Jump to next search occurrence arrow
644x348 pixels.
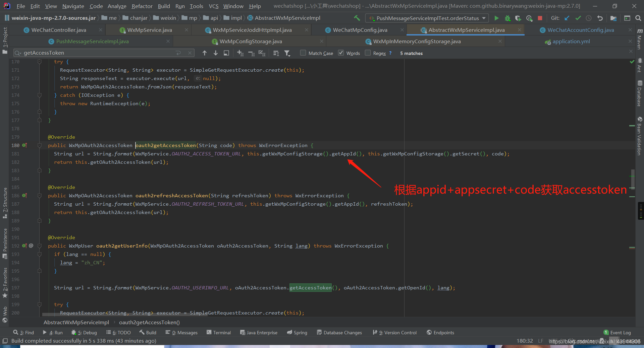click(x=216, y=53)
